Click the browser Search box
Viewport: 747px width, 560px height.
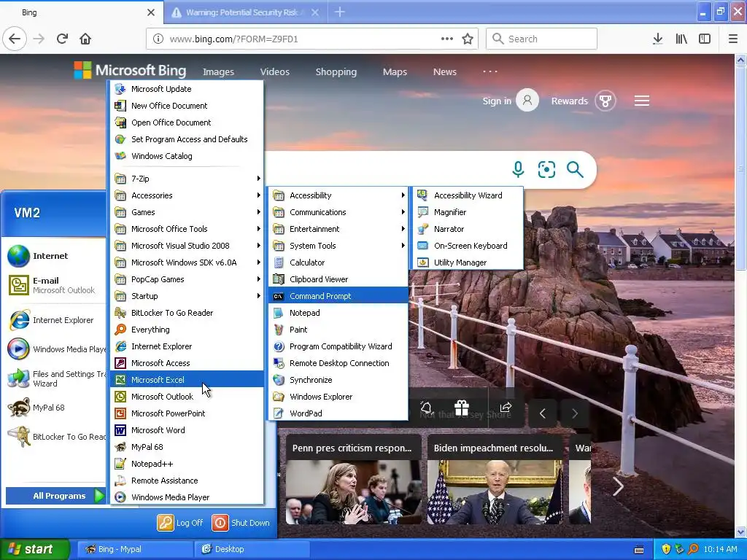542,39
